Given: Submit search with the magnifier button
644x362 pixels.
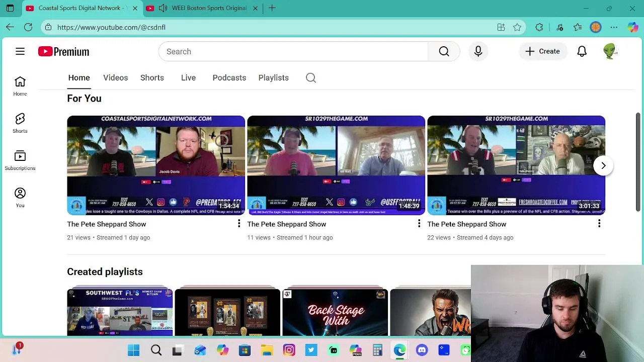Looking at the screenshot, I should click(x=444, y=51).
